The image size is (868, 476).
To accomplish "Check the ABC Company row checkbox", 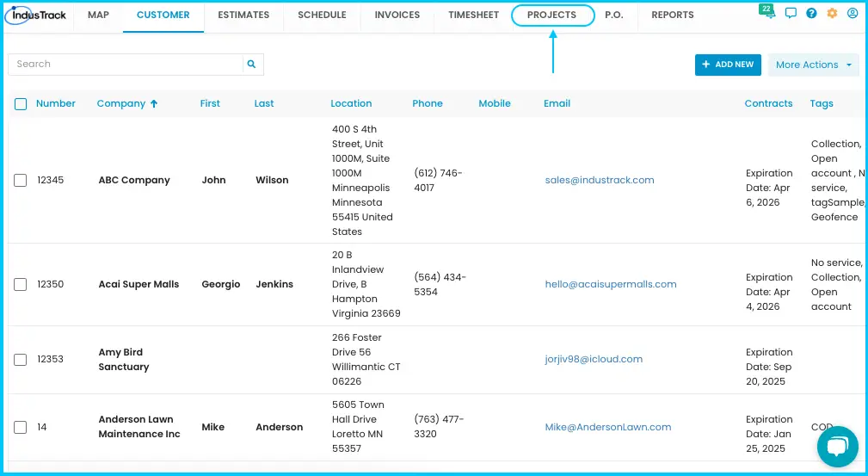I will click(21, 180).
